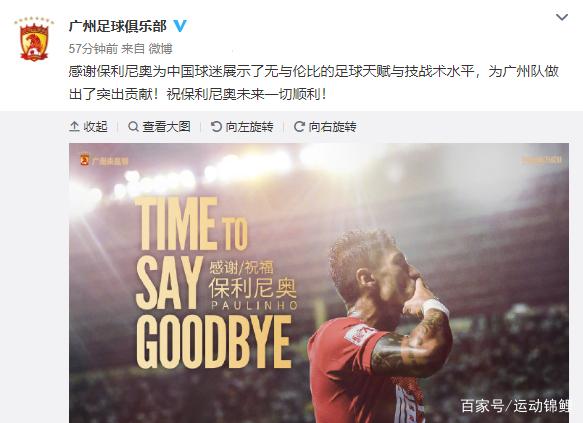Click the clockwise rotate arrow icon
This screenshot has width=583, height=423.
tap(299, 127)
